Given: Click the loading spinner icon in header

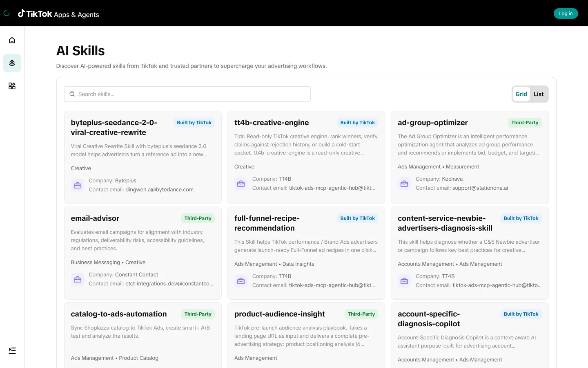Looking at the screenshot, I should (7, 13).
